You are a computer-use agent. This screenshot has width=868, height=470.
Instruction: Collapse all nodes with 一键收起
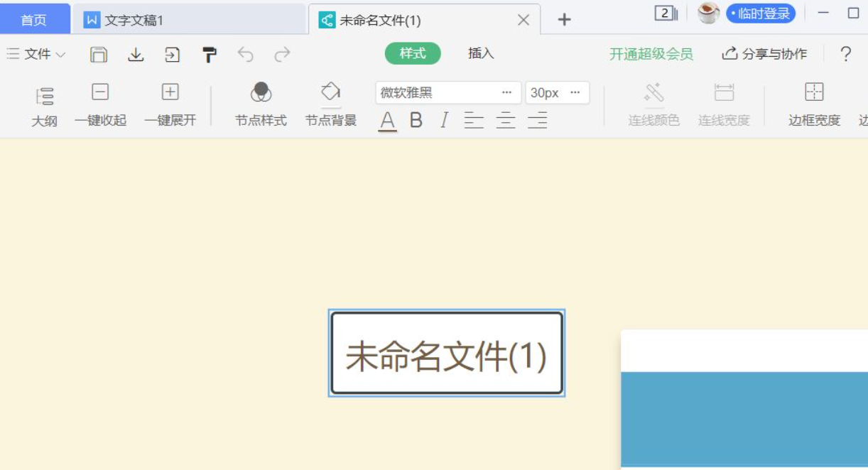point(100,106)
